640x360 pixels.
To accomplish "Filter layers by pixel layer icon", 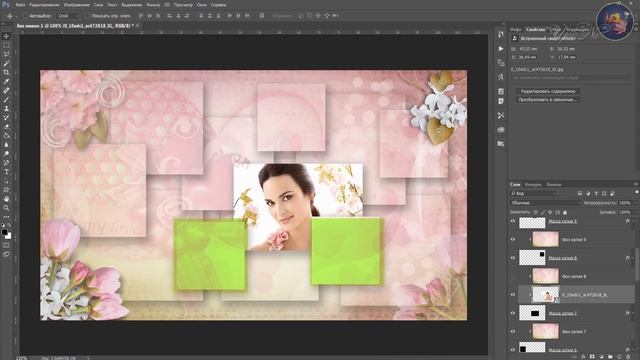I will point(580,193).
